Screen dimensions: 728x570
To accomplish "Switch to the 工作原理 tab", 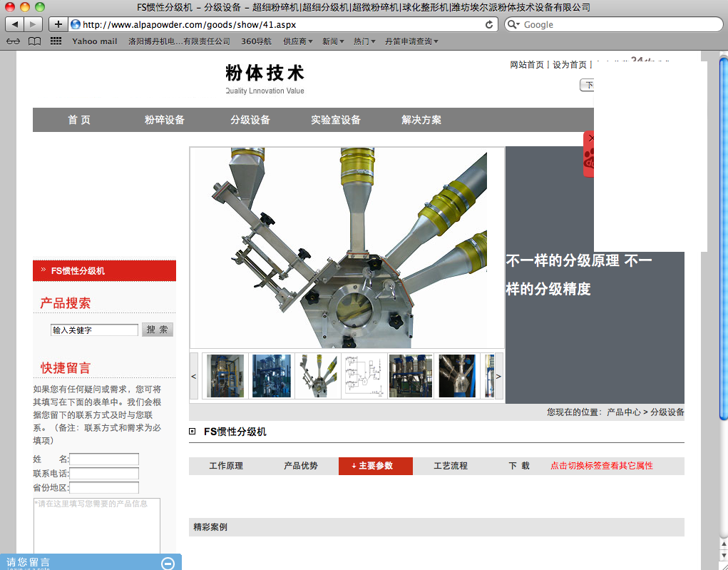I will point(226,466).
